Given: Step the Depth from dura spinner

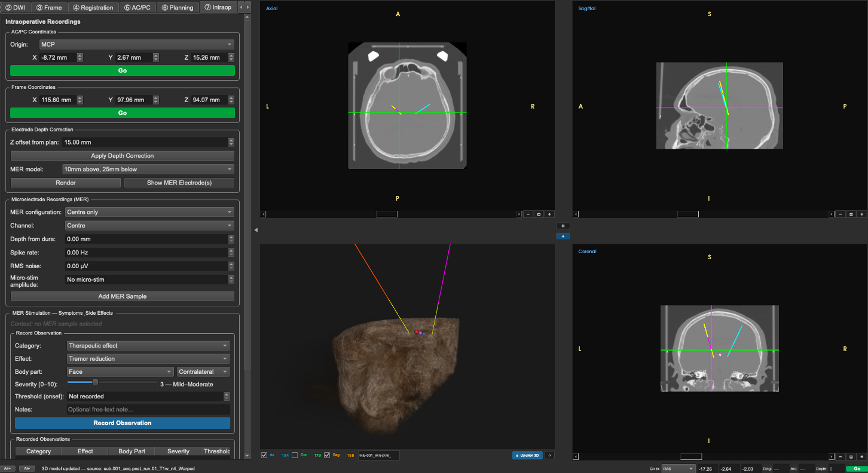Looking at the screenshot, I should point(231,239).
